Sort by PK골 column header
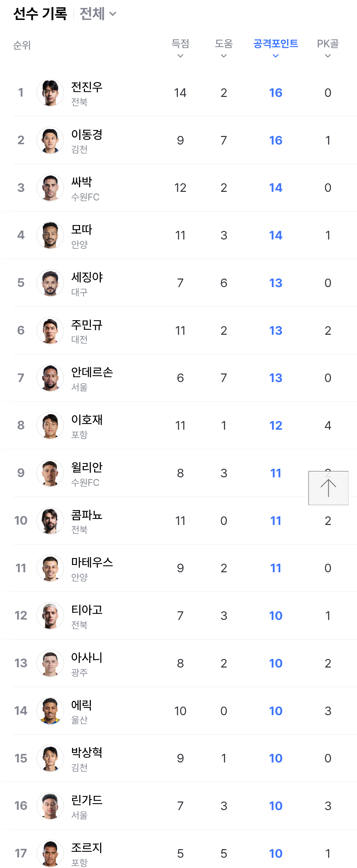The height and width of the screenshot is (868, 357). [x=327, y=48]
